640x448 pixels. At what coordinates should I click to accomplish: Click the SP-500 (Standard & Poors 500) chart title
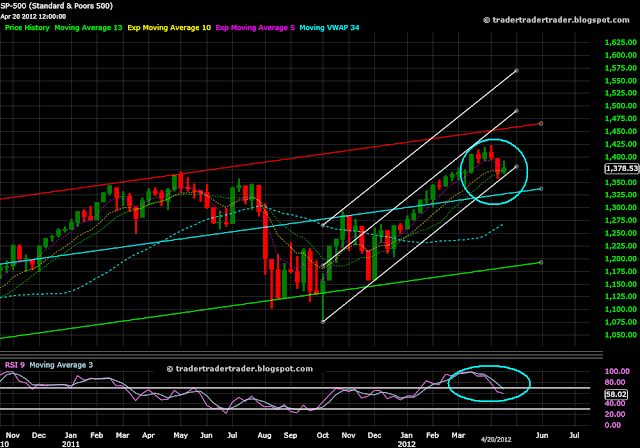56,6
